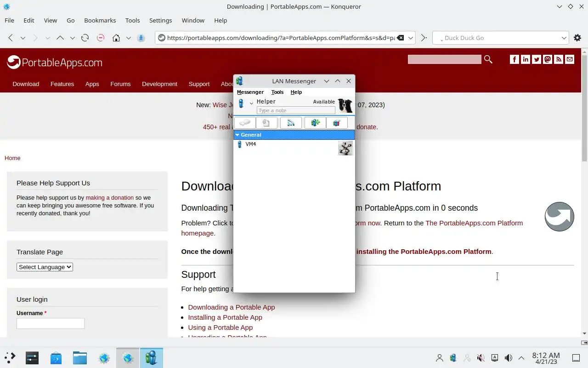Select the VM4 contact in the list
The width and height of the screenshot is (588, 368).
pyautogui.click(x=294, y=148)
